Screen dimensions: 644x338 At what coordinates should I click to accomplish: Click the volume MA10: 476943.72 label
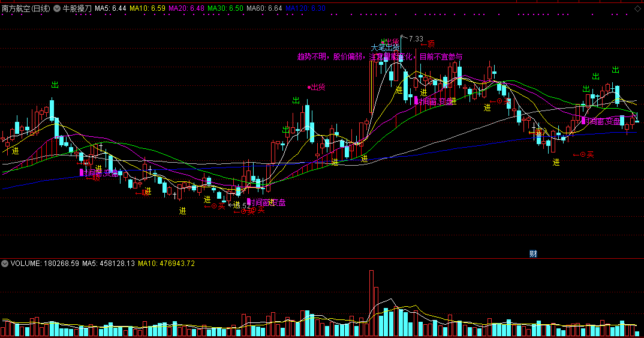pos(166,264)
